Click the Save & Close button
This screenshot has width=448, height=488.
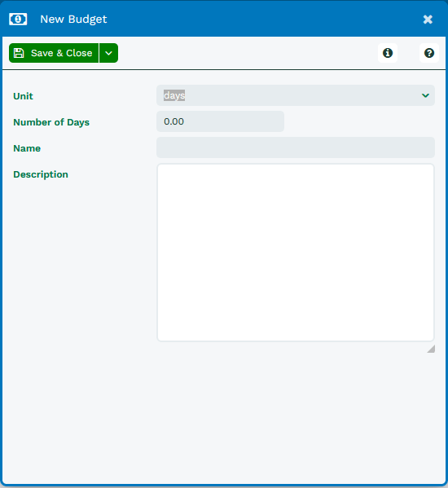pos(54,53)
